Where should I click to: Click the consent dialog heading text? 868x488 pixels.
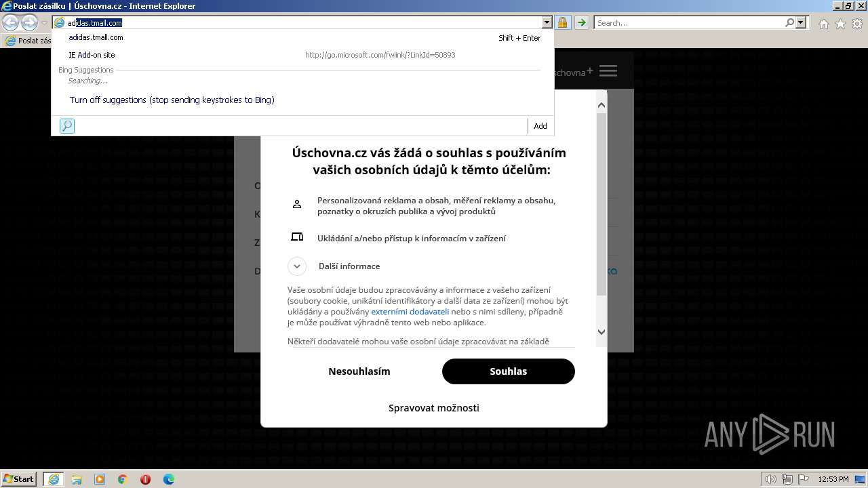(429, 161)
